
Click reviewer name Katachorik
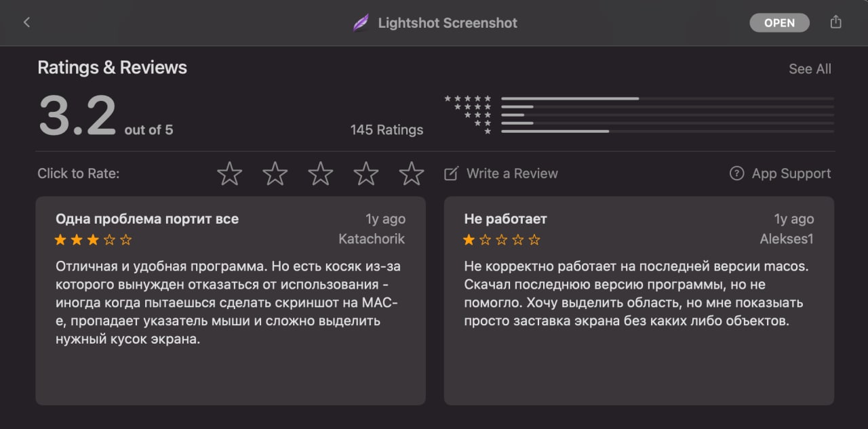tap(372, 239)
